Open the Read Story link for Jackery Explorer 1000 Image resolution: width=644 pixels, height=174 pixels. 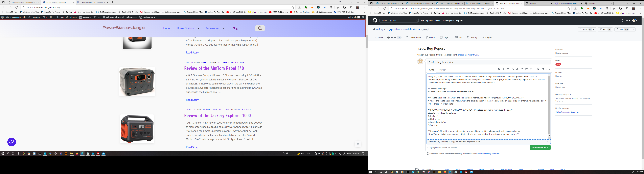tap(192, 147)
